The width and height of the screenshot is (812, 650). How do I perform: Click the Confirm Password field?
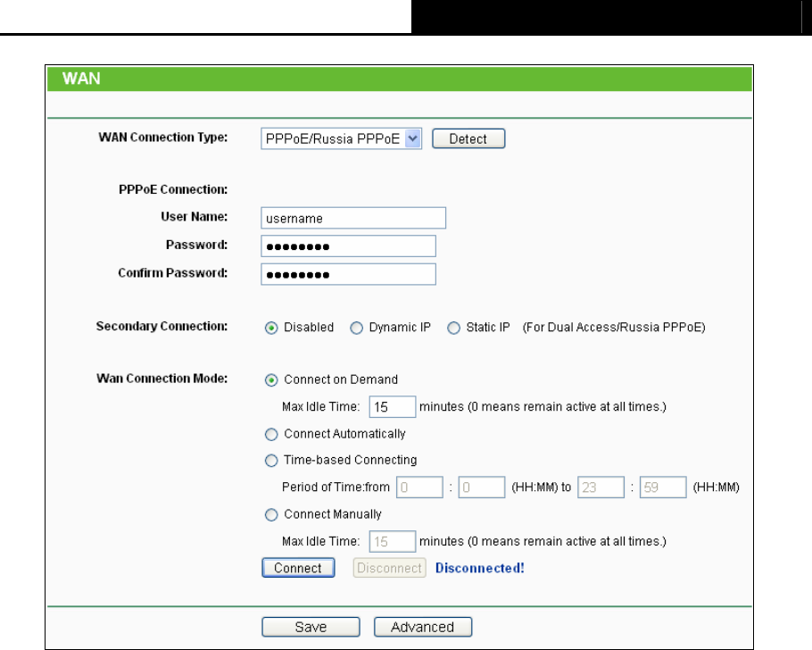349,274
